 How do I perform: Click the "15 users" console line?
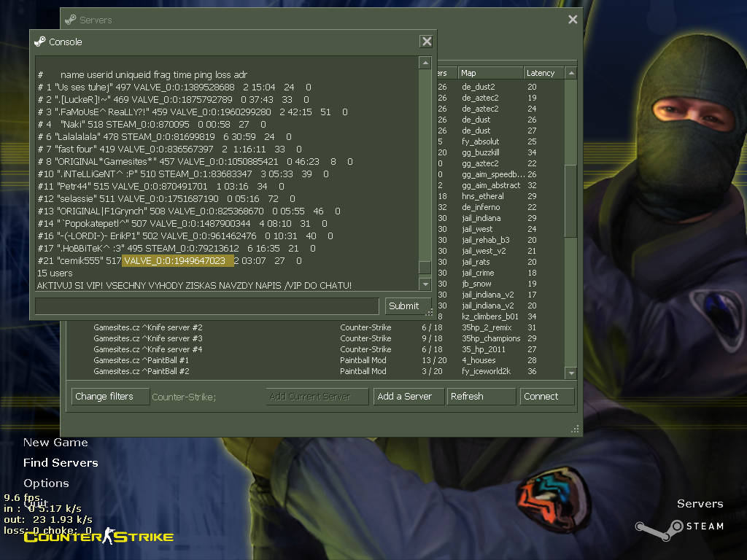55,273
